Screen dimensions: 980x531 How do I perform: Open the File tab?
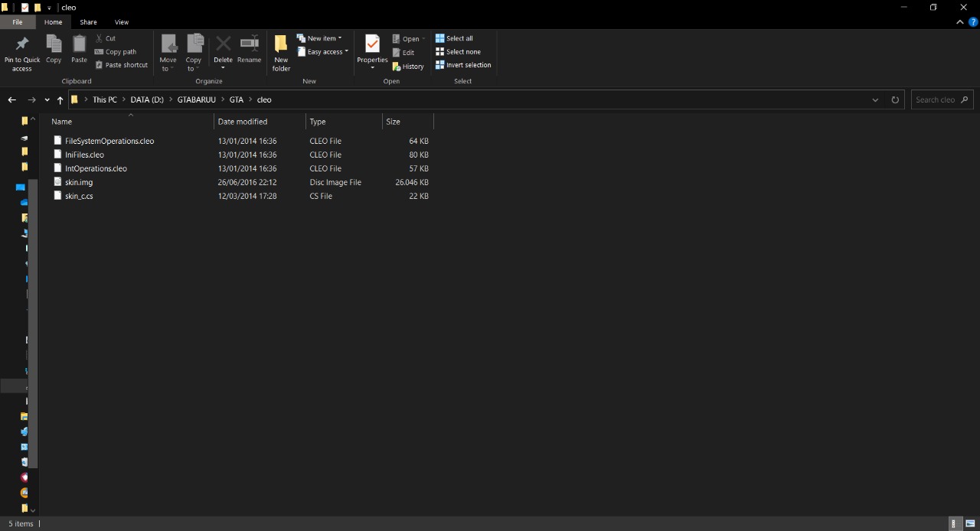point(18,22)
